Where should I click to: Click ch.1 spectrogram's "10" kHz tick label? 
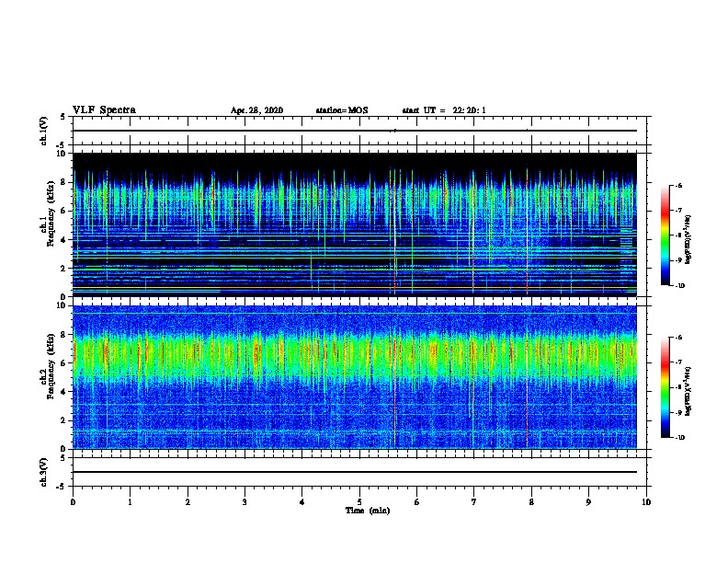pyautogui.click(x=63, y=154)
